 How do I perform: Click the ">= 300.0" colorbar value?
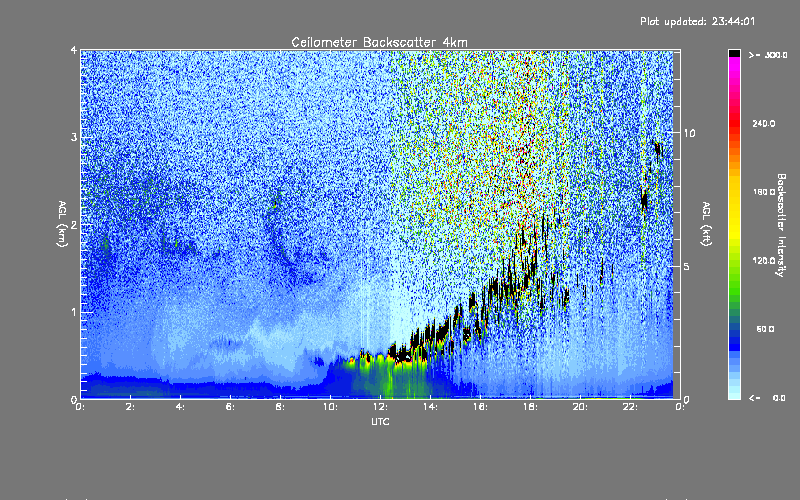click(768, 55)
